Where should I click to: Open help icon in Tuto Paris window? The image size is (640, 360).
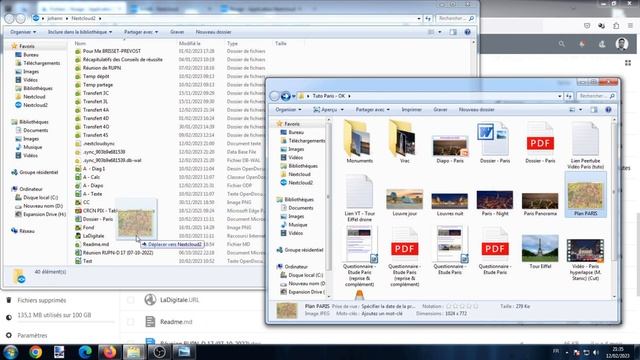[608, 109]
